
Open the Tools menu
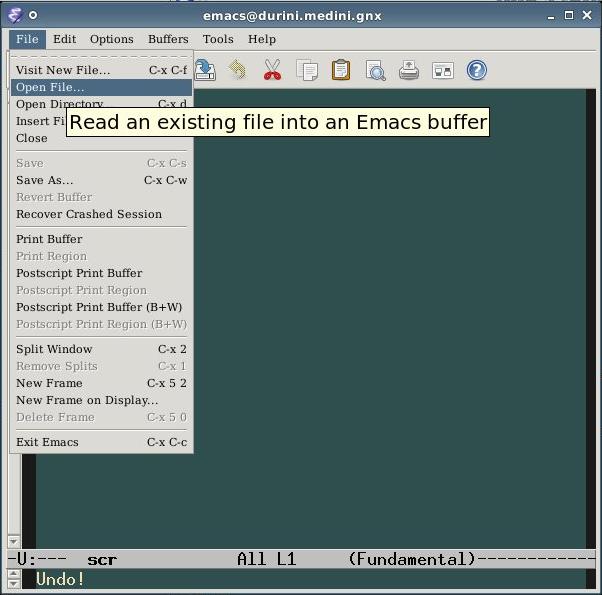218,39
